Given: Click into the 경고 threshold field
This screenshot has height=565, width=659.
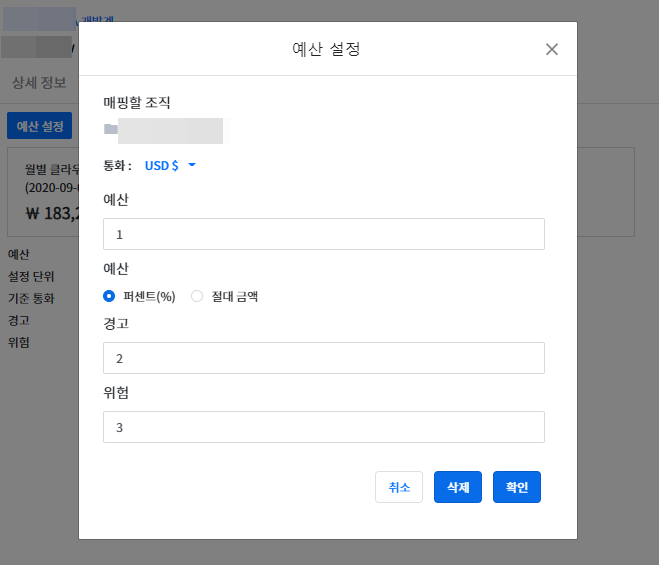Looking at the screenshot, I should (x=323, y=358).
